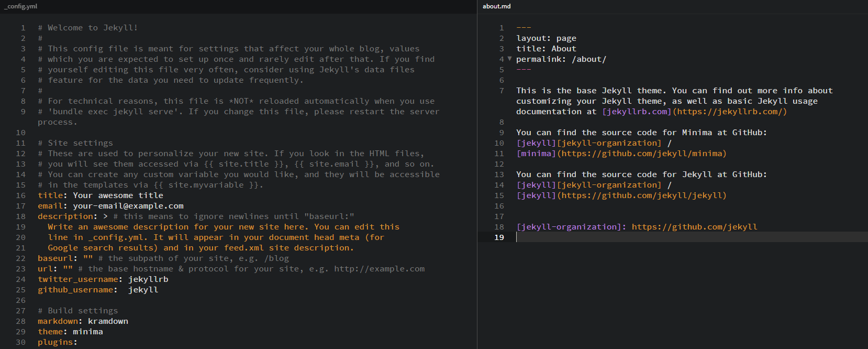The height and width of the screenshot is (349, 868).
Task: Click the '# Welcome to Jekyll!' comment
Action: (x=88, y=28)
